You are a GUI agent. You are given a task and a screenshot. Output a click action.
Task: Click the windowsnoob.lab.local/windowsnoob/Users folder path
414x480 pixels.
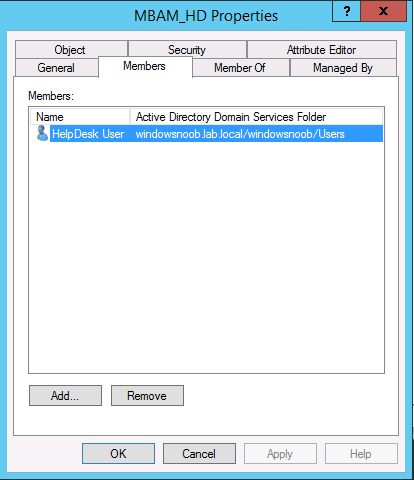click(x=240, y=134)
